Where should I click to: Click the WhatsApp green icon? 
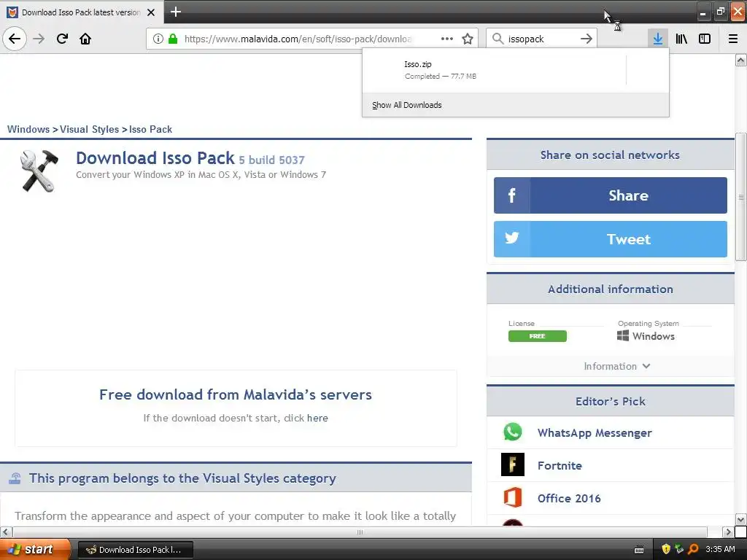coord(513,432)
